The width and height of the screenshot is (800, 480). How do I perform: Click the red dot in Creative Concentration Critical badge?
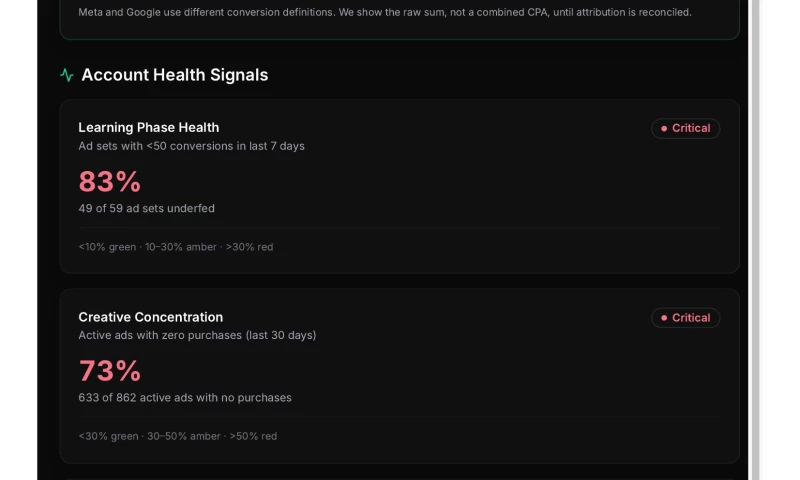click(664, 318)
